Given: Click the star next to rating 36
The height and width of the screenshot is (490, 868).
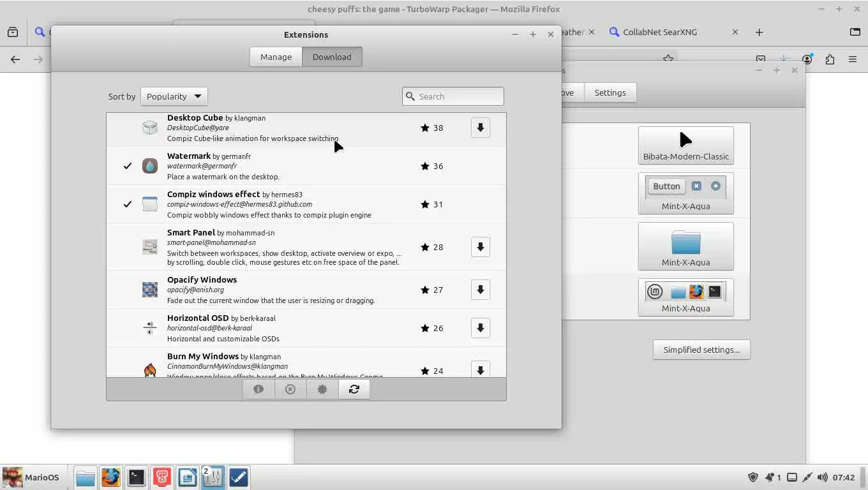Looking at the screenshot, I should (425, 166).
